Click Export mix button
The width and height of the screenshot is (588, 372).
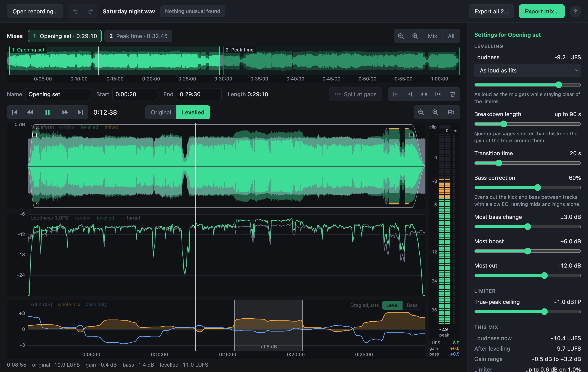(542, 11)
